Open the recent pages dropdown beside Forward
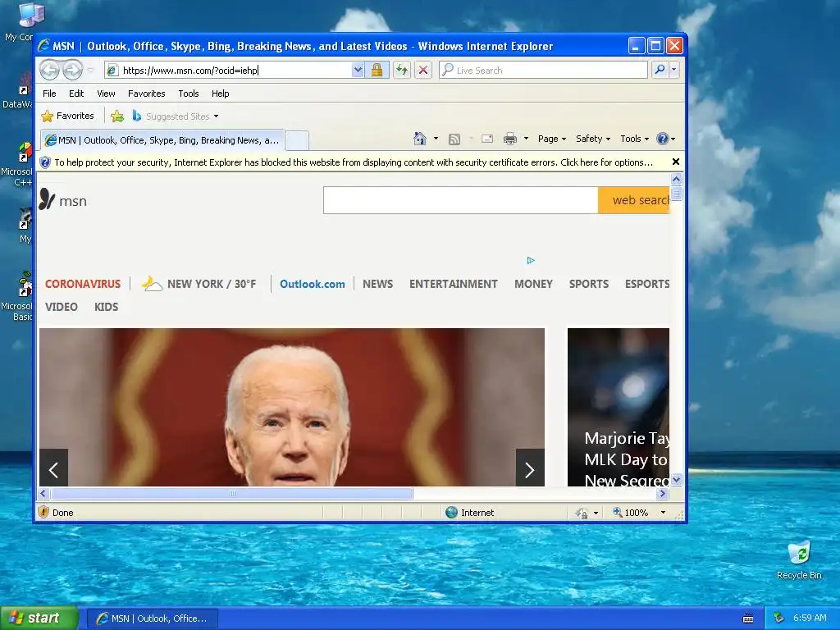 [x=90, y=71]
